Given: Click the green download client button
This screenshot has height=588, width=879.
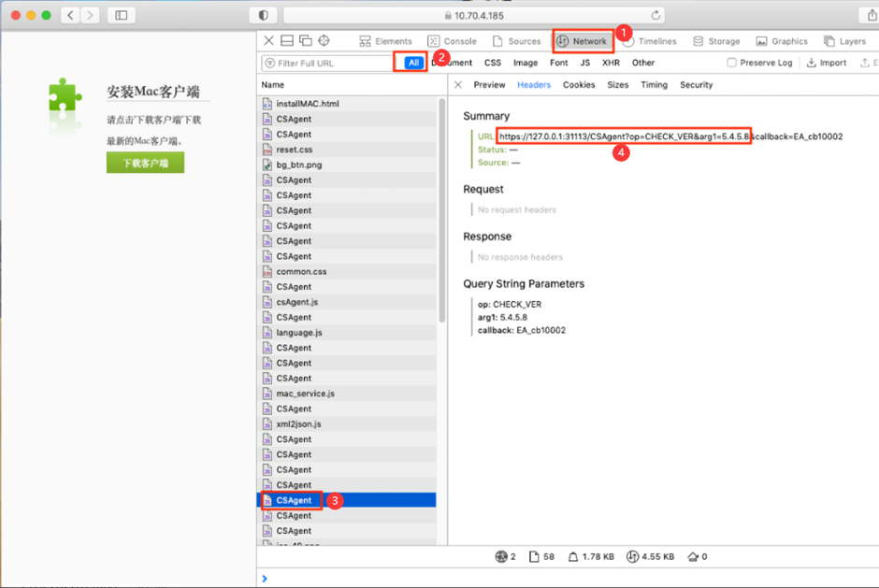Looking at the screenshot, I should pyautogui.click(x=145, y=163).
